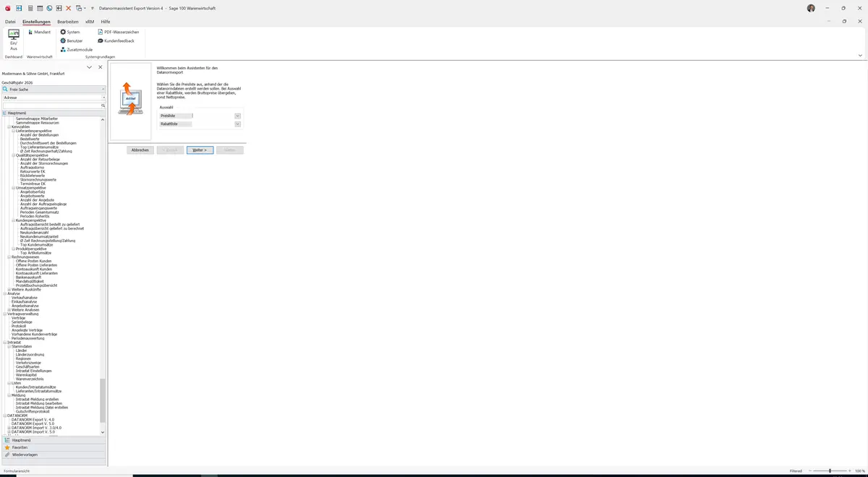
Task: Select Sammelmappe Mitarbeiter entry
Action: [x=37, y=119]
